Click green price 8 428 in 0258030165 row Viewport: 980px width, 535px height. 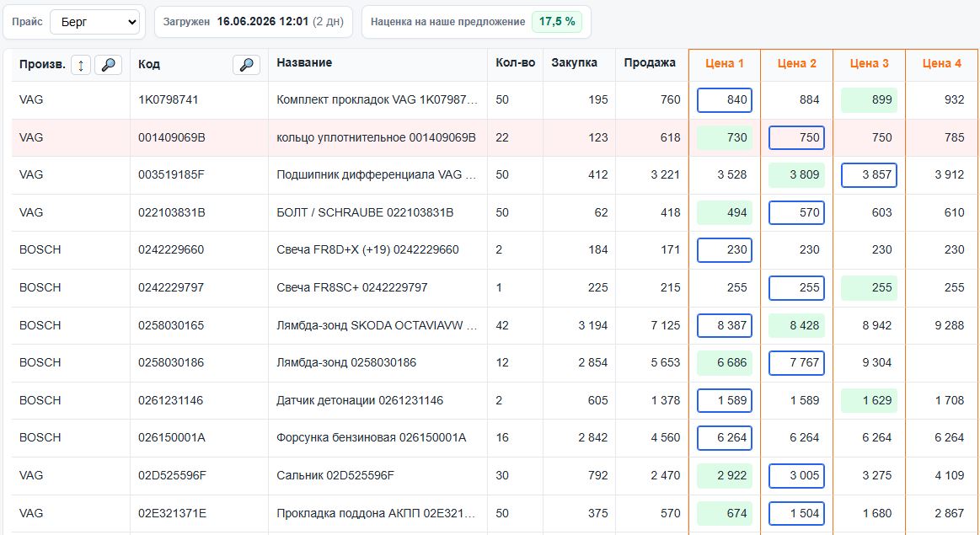tap(797, 325)
